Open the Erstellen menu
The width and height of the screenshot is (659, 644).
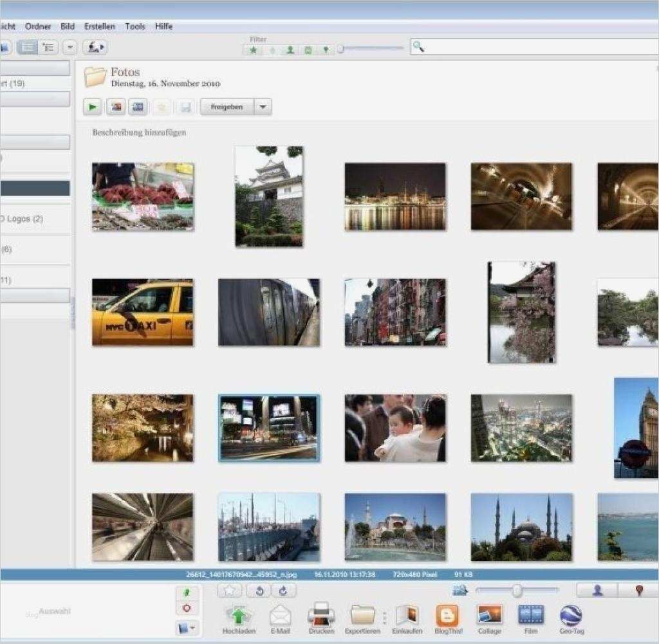click(x=100, y=26)
